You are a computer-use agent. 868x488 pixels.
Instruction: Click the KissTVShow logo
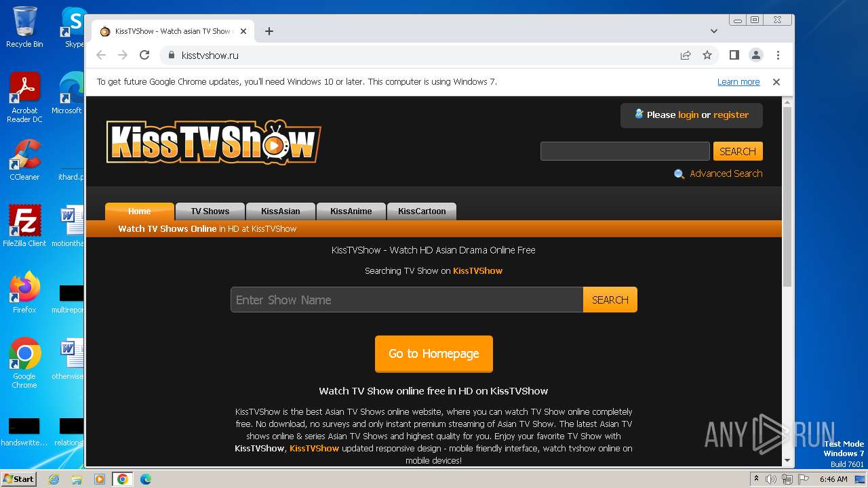click(214, 142)
